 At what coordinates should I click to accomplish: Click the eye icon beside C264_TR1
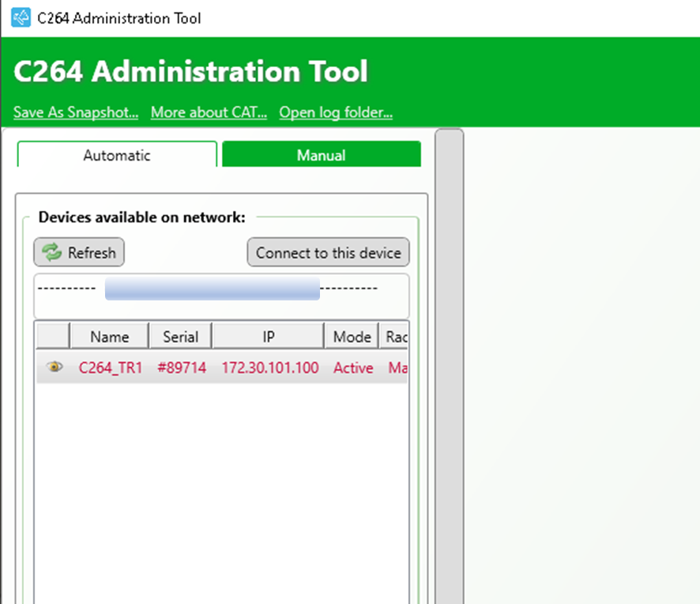[x=55, y=367]
